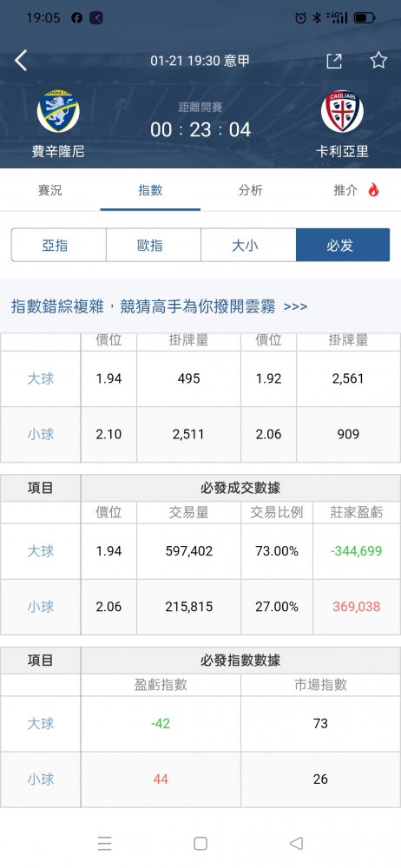Tap the 交易比例 column header
401x868 pixels.
[277, 513]
